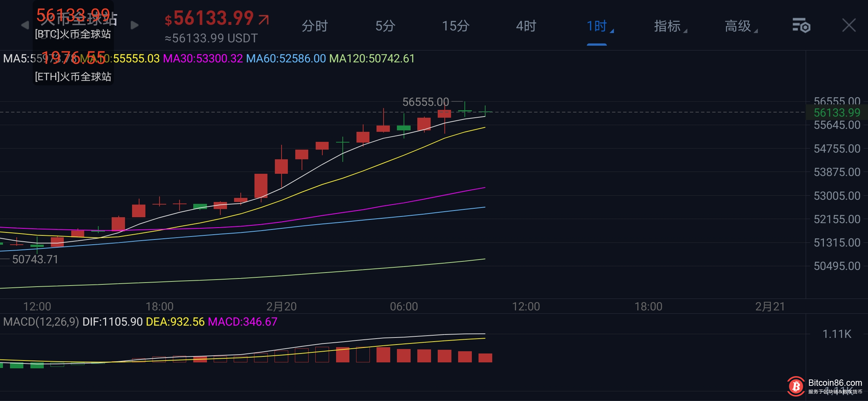Viewport: 868px width, 401px height.
Task: Open the chart settings icon
Action: [801, 26]
